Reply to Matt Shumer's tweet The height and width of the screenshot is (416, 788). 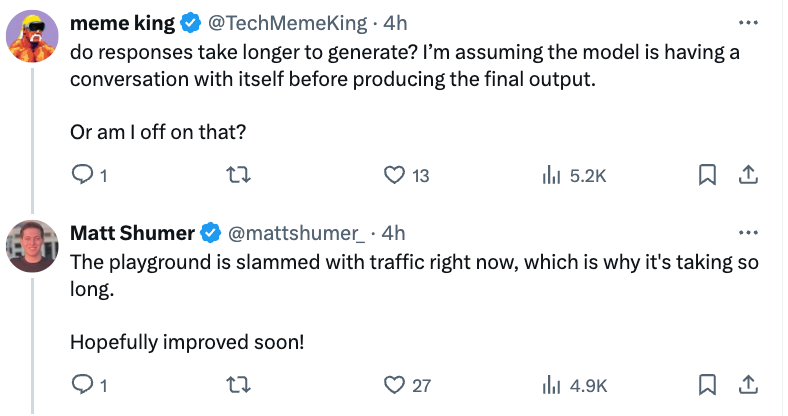[82, 384]
